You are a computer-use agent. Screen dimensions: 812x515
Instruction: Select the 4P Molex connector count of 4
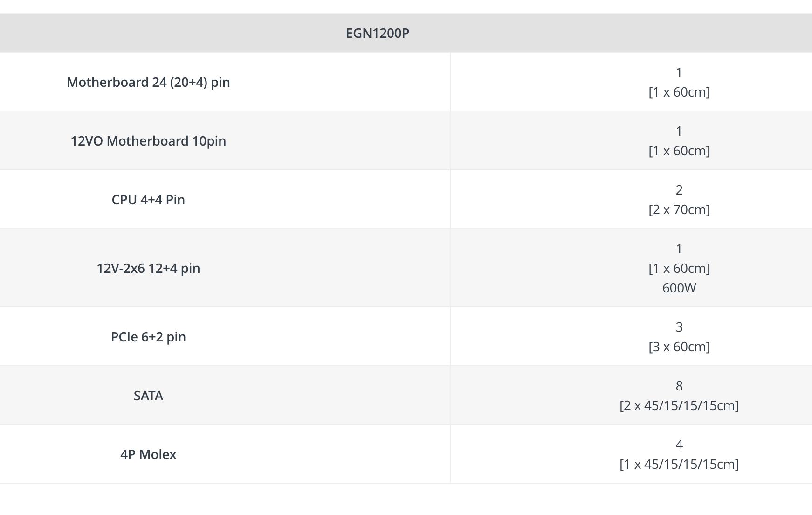click(x=679, y=445)
